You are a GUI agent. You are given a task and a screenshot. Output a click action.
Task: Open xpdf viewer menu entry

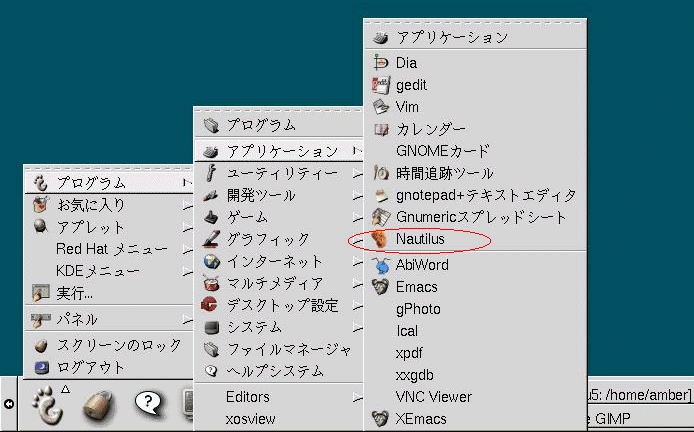(475, 353)
